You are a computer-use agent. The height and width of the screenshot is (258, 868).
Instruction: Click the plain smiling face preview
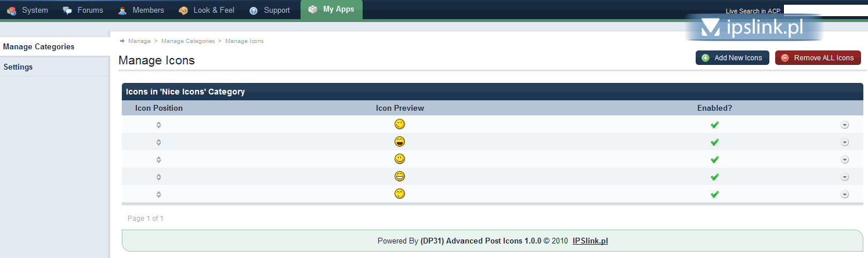pos(399,159)
